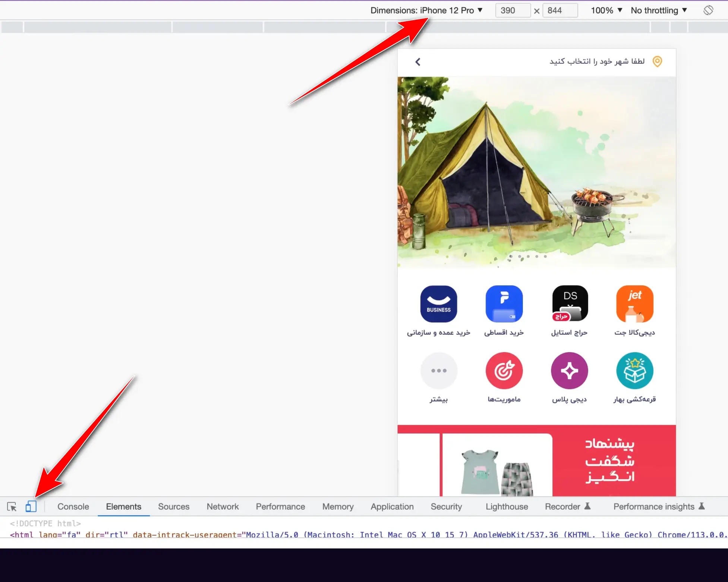Screen dimensions: 728x582
Task: Open the Lighthouse panel
Action: pos(507,506)
